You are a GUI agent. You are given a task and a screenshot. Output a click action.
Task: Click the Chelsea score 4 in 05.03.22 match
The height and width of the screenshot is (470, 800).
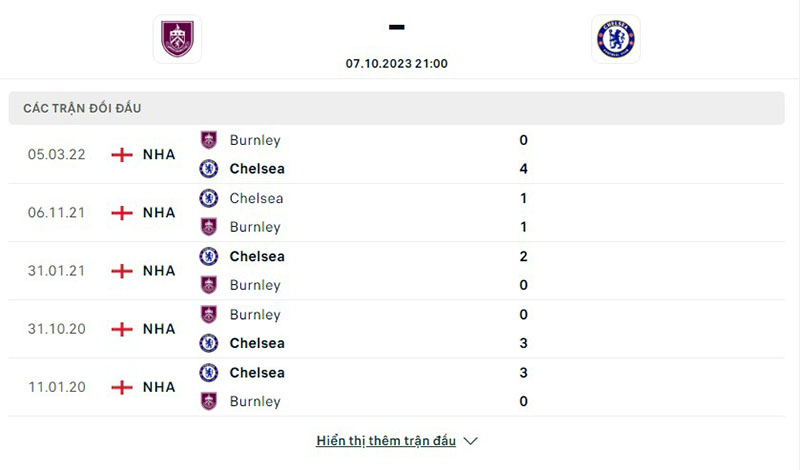(x=523, y=169)
